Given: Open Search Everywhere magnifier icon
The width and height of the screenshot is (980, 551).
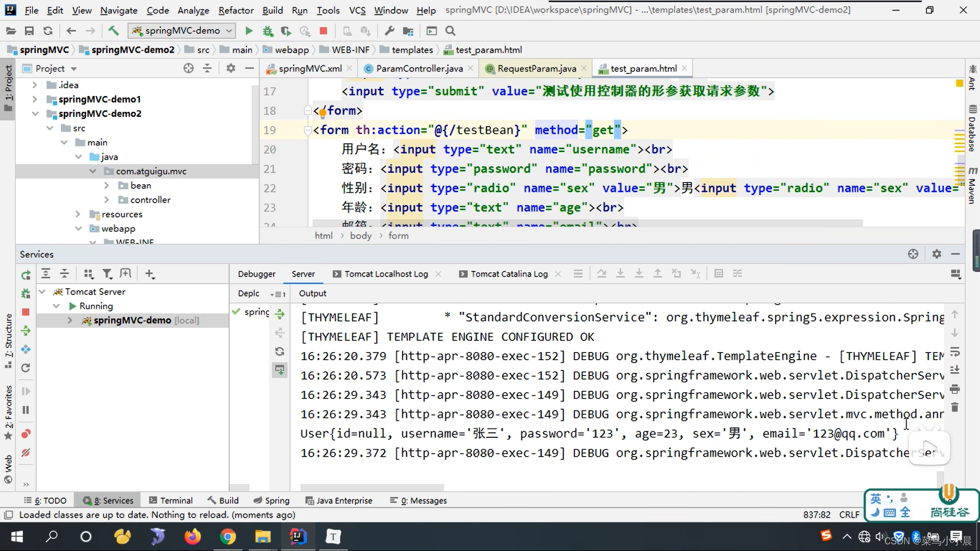Looking at the screenshot, I should 450,31.
